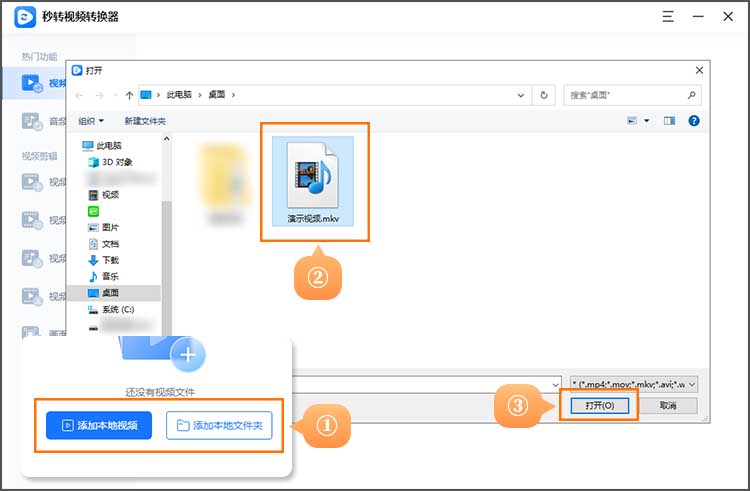This screenshot has height=491, width=750.
Task: Open the 组织 dropdown menu
Action: coord(91,121)
